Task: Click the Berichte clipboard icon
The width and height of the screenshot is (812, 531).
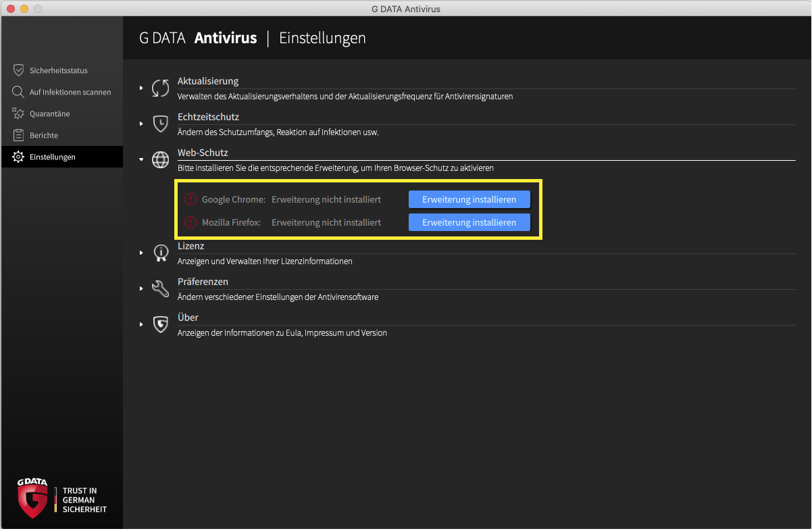Action: [x=18, y=135]
